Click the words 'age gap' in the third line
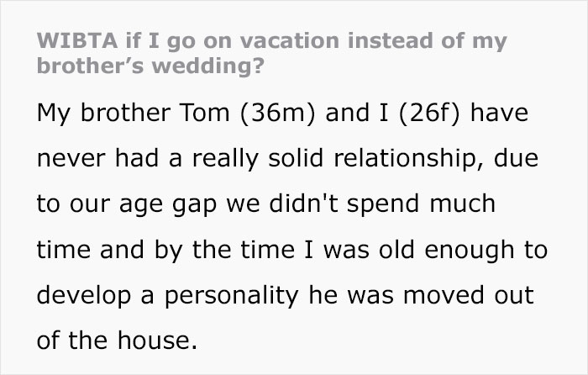Viewport: 588px width, 375px height. point(168,204)
